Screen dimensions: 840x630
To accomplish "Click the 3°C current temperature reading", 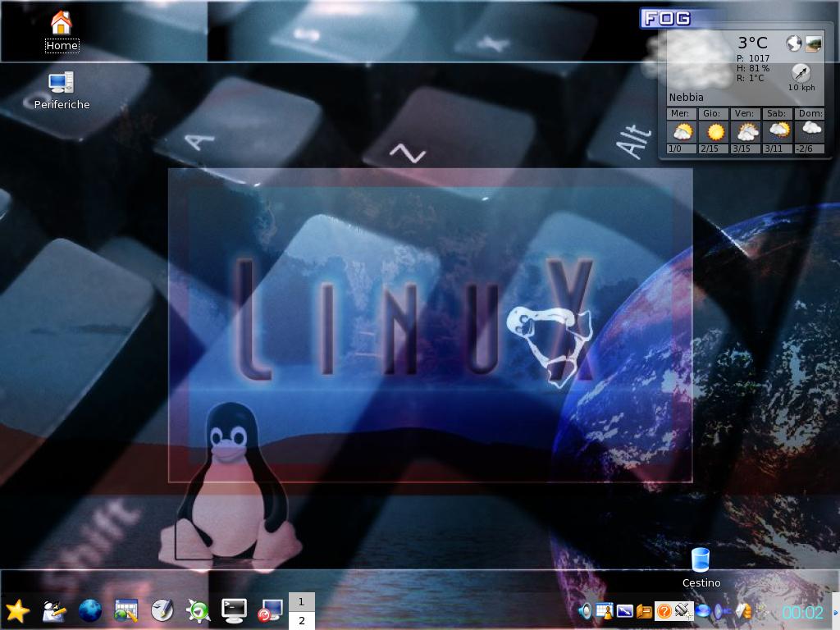I will (x=753, y=43).
